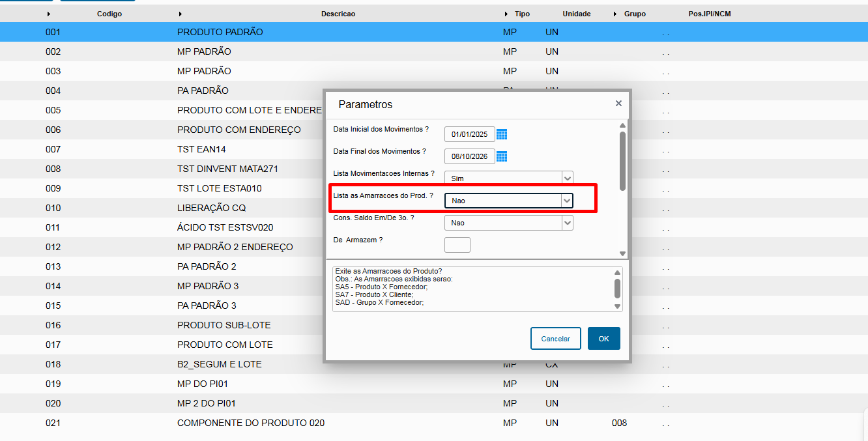This screenshot has width=868, height=441.
Task: Click the down arrow of the parameters list scrollbar
Action: (622, 253)
